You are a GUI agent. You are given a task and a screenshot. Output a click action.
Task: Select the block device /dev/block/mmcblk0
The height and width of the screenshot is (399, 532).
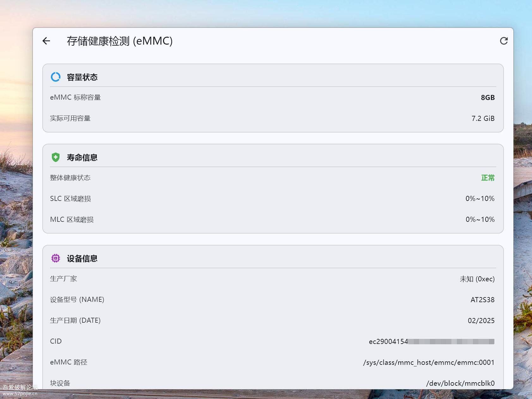coord(461,383)
